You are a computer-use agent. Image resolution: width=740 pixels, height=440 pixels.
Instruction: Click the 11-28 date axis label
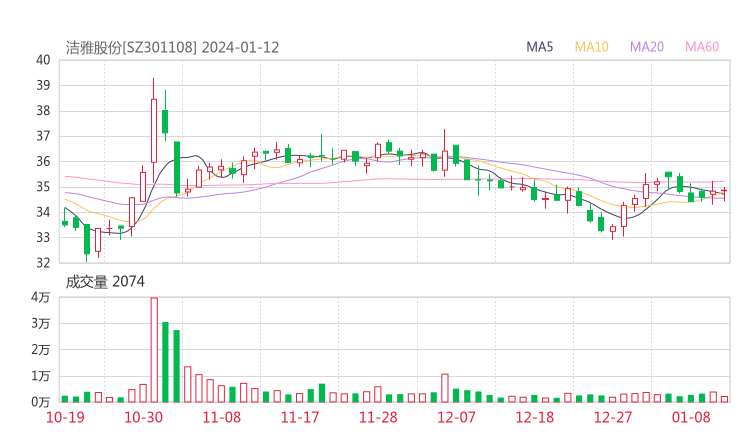coord(378,417)
